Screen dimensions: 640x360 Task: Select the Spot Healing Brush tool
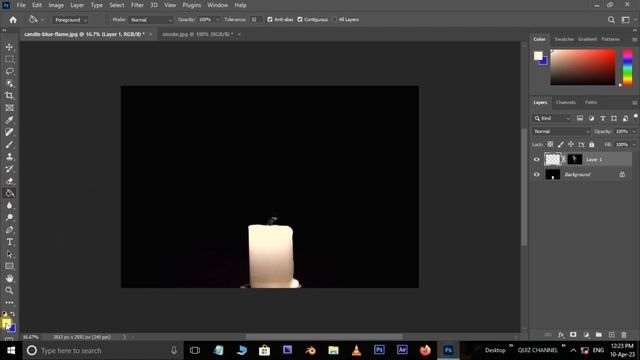tap(9, 132)
